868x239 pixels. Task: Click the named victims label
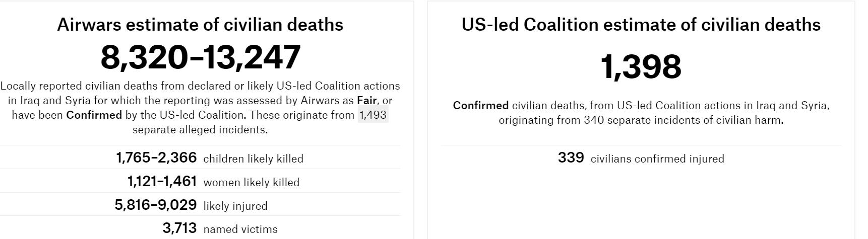[x=240, y=229]
